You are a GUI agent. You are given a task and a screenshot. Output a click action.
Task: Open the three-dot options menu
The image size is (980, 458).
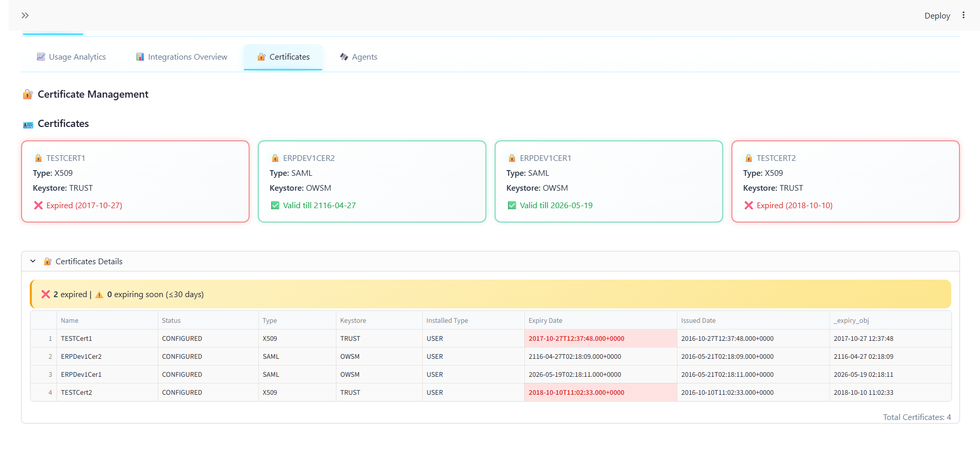click(964, 15)
